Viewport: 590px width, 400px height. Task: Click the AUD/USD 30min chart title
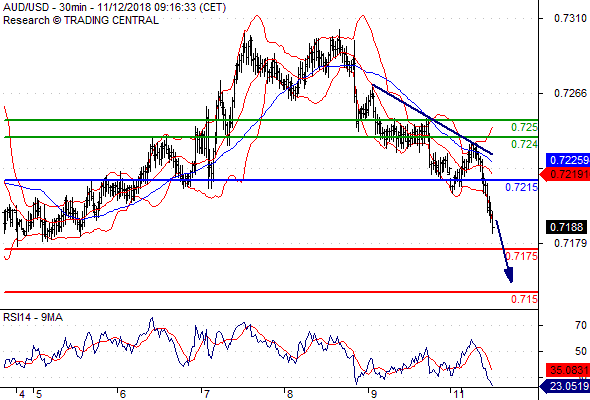click(x=114, y=7)
